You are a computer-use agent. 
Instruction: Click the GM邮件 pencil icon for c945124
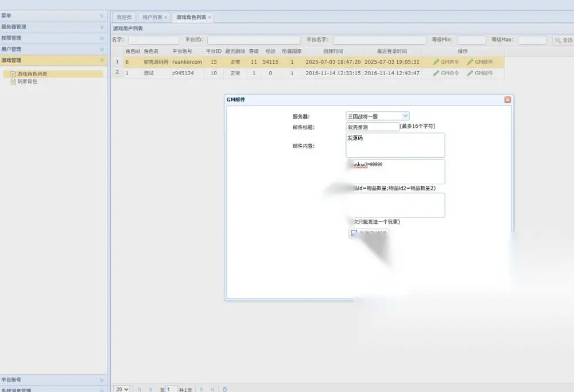[470, 73]
